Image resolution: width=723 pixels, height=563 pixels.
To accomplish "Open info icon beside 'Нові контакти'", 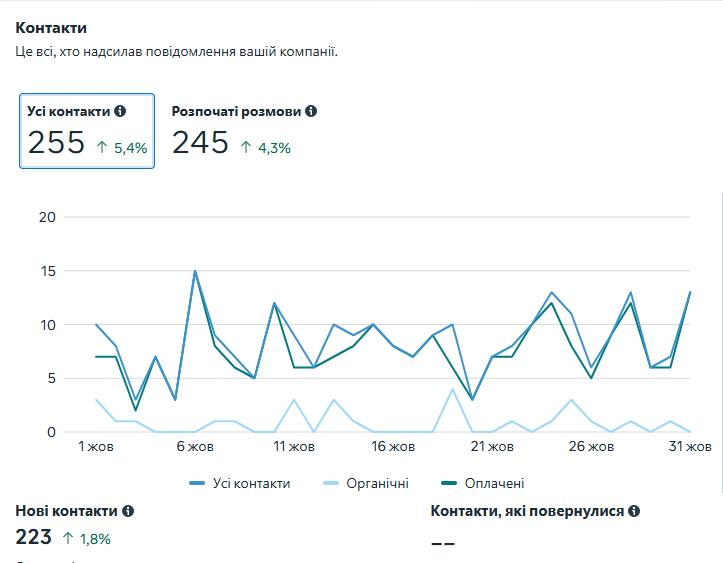I will tap(128, 511).
